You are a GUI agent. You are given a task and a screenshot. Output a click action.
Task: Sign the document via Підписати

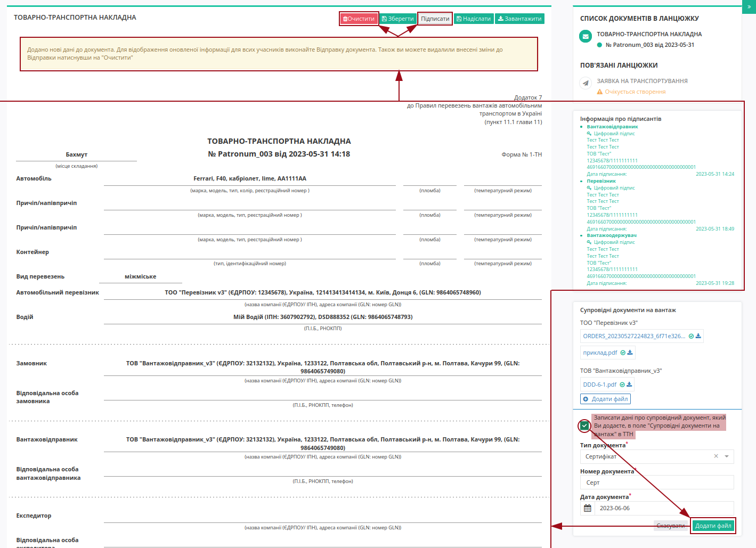click(435, 19)
